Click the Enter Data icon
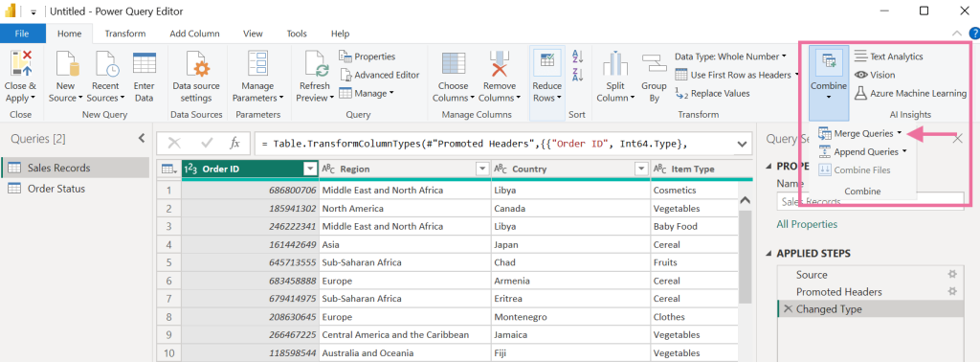Viewport: 980px width, 362px height. click(x=145, y=64)
